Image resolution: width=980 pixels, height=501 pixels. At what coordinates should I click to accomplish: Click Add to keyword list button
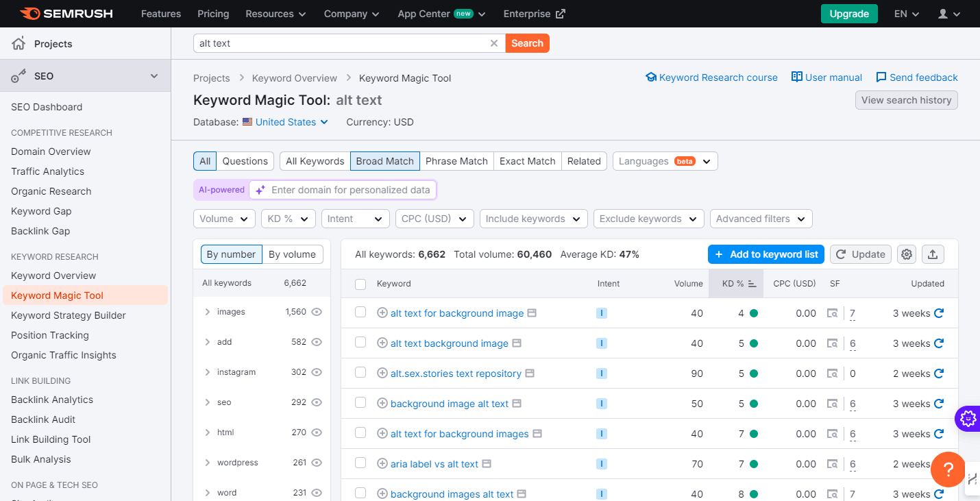(766, 254)
